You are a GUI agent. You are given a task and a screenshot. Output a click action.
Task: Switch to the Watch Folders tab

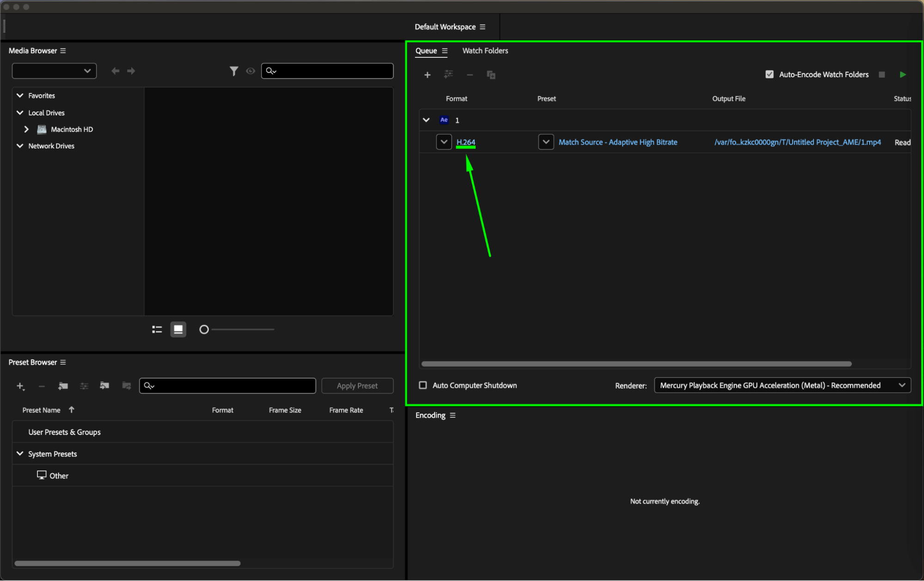pos(485,51)
